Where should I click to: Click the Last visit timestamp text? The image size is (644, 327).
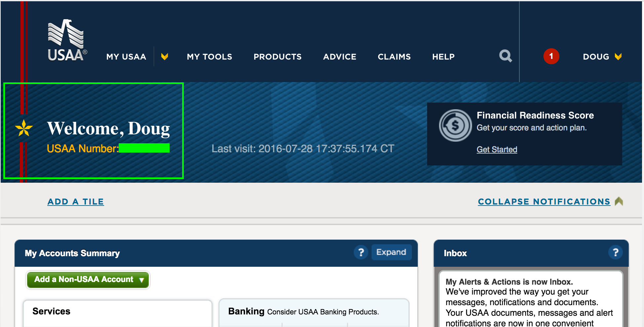(x=303, y=149)
